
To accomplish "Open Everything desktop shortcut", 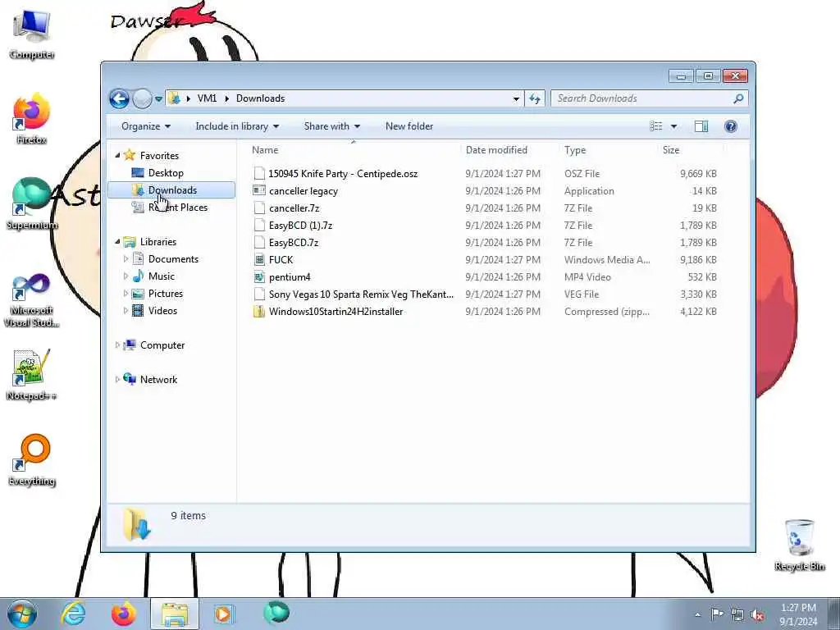I will pos(32,460).
